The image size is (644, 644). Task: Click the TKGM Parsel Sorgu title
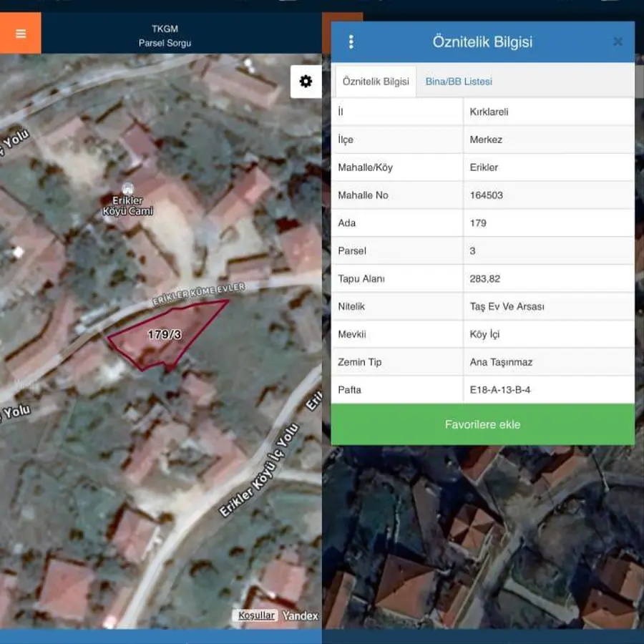point(165,36)
